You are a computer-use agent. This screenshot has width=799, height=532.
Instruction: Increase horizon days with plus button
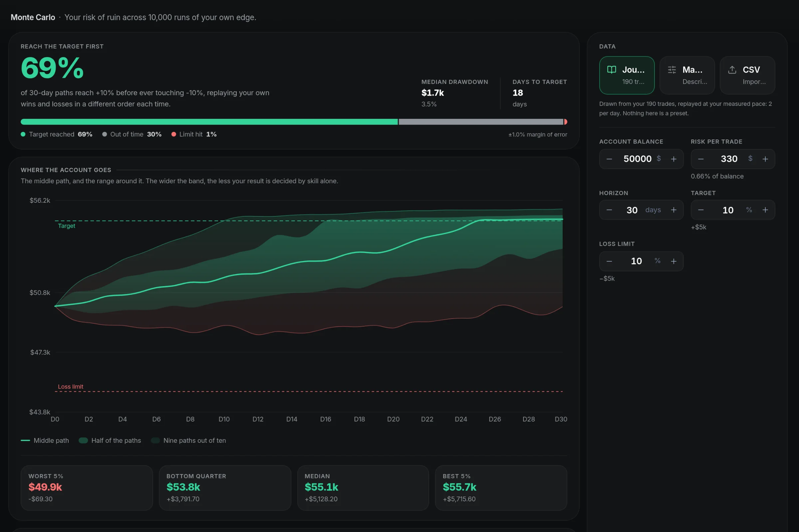click(673, 210)
